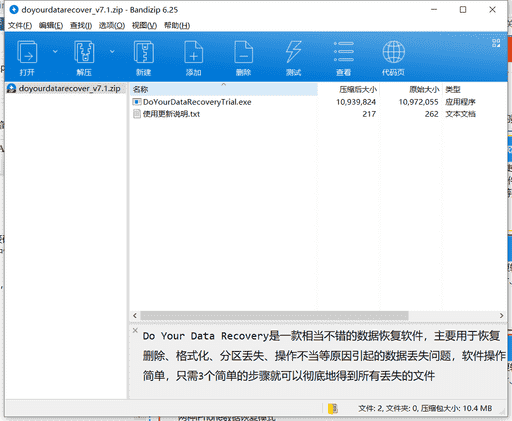
Task: Open the 视图(V) menu
Action: pyautogui.click(x=144, y=26)
